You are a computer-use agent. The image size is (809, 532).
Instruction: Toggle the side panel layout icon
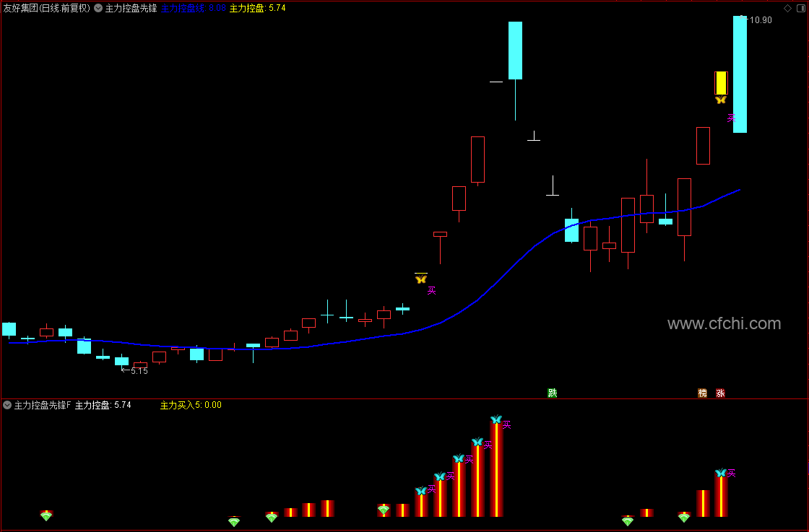coord(802,8)
